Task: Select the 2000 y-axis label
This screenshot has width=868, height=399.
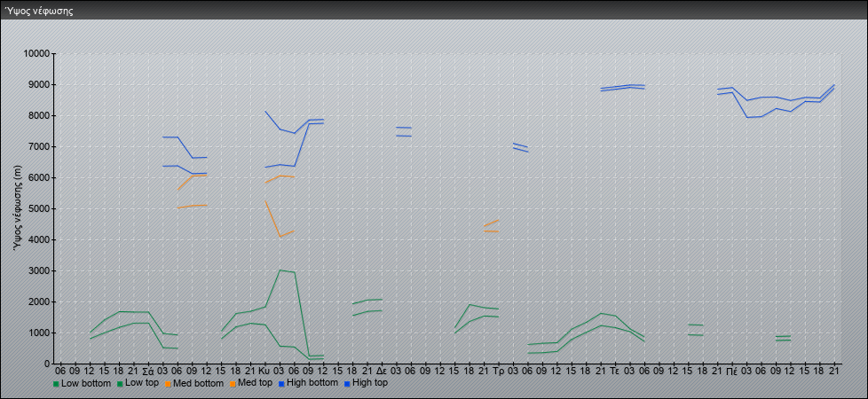Action: [x=39, y=301]
